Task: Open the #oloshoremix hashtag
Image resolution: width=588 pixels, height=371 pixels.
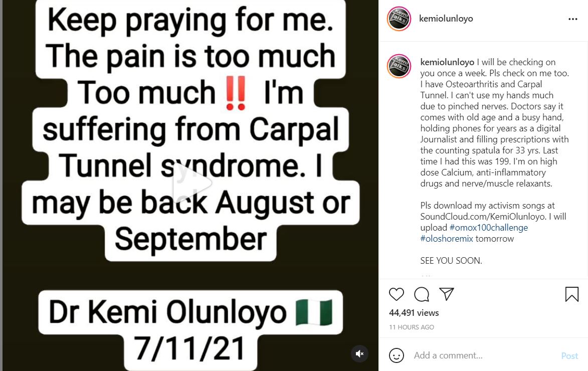Action: pyautogui.click(x=447, y=239)
